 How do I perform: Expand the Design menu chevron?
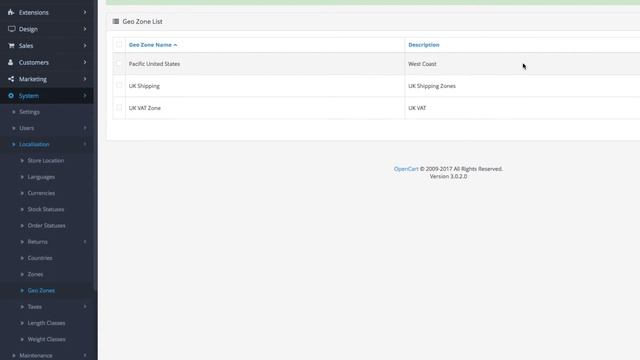(85, 29)
